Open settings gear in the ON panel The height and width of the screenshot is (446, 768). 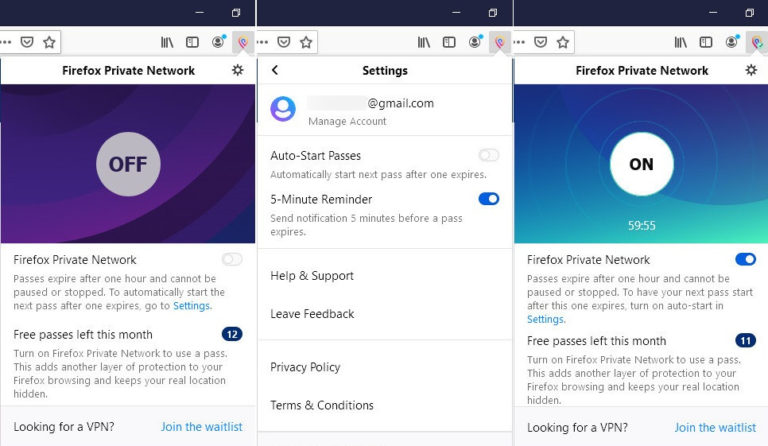(x=751, y=70)
